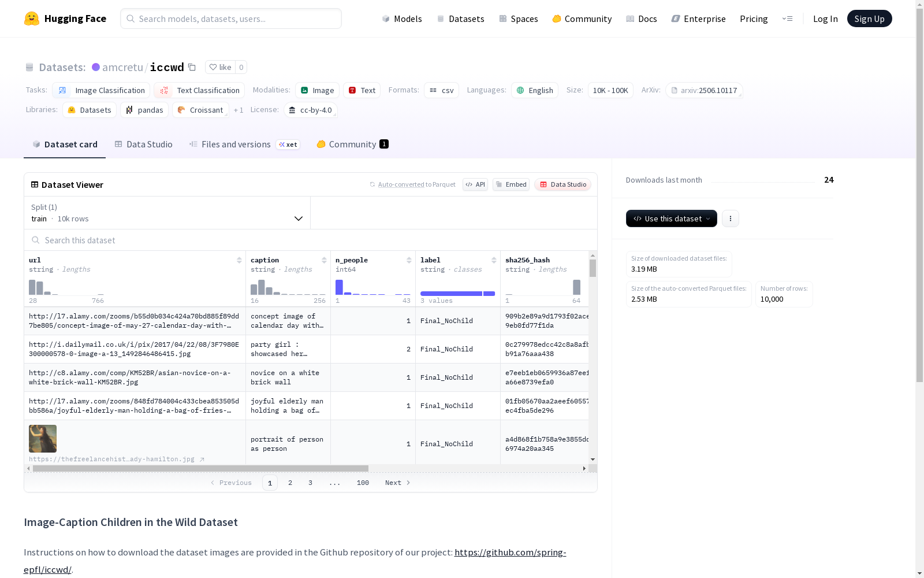
Task: Click the pandas library tag
Action: click(144, 110)
